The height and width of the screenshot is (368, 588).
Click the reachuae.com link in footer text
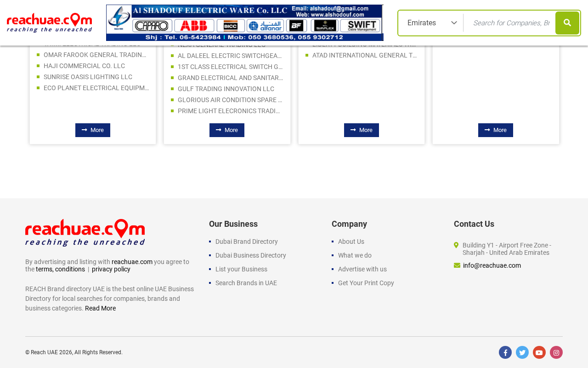pyautogui.click(x=132, y=262)
